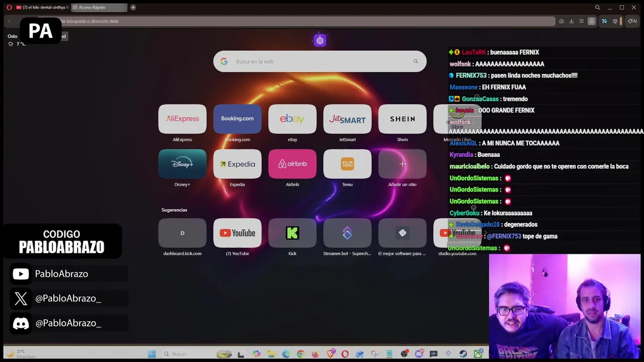Viewport: 644px width, 362px height.
Task: Open Brave browser from the taskbar
Action: click(331, 354)
